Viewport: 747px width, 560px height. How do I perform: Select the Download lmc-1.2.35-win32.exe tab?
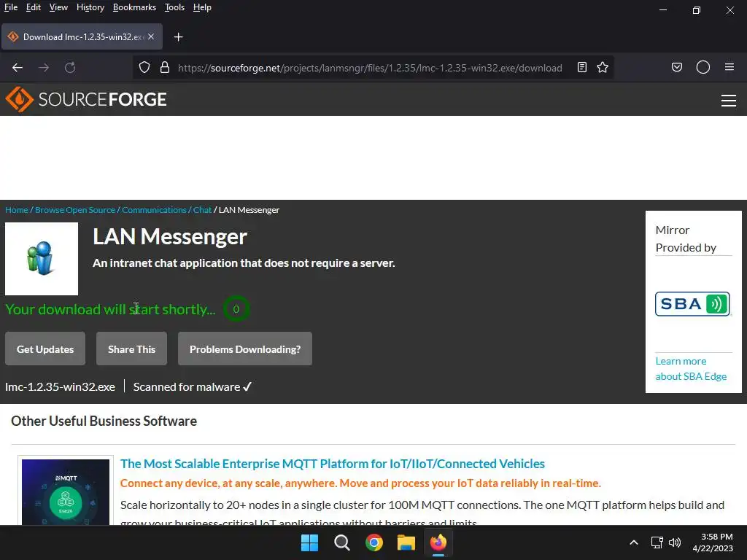(82, 36)
